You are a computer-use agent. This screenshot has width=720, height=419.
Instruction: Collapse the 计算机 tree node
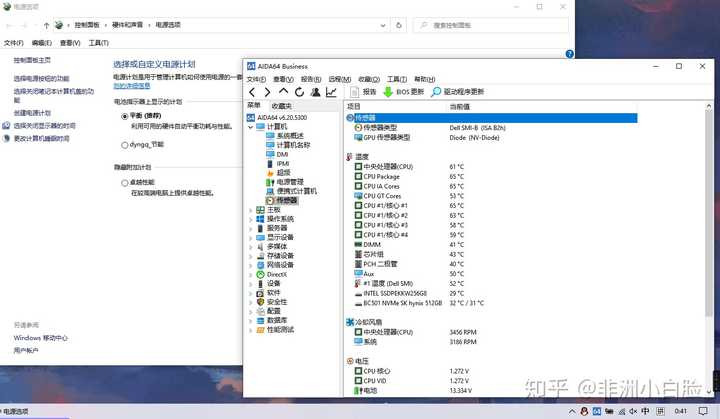click(x=251, y=127)
